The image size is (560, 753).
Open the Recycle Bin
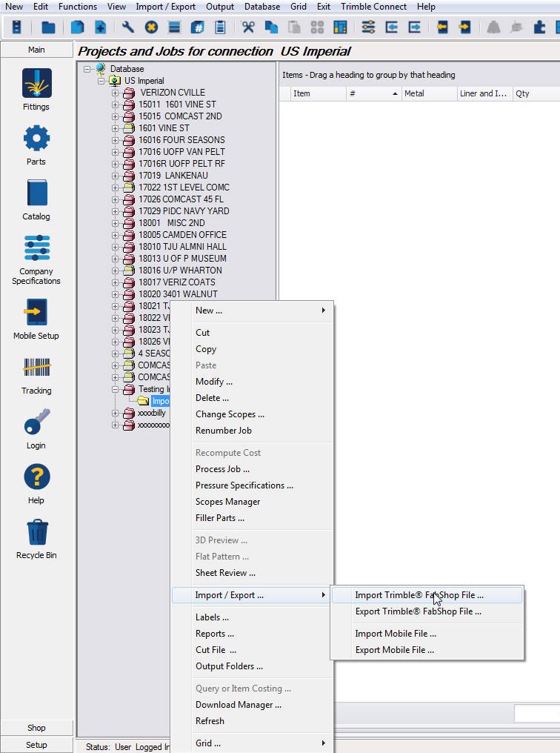pos(36,533)
